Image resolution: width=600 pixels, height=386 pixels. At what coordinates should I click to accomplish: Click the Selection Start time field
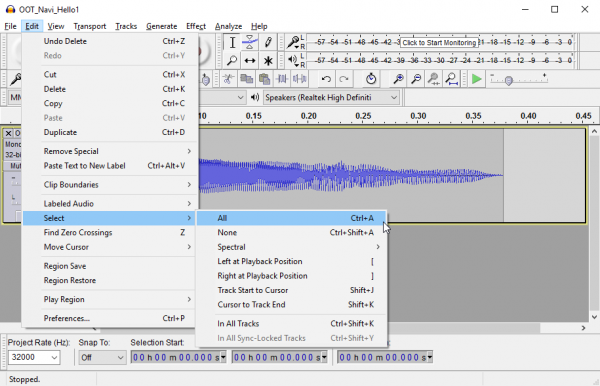coord(176,357)
